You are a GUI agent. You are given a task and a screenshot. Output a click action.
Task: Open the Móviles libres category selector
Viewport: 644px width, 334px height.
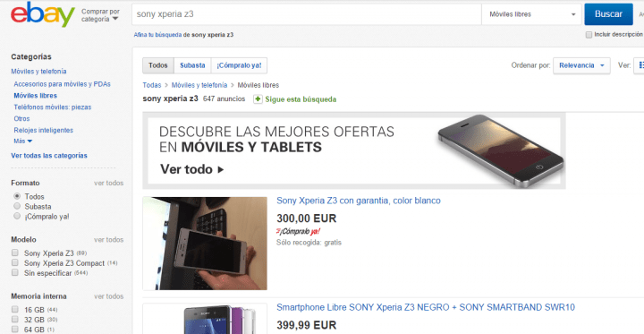point(531,14)
